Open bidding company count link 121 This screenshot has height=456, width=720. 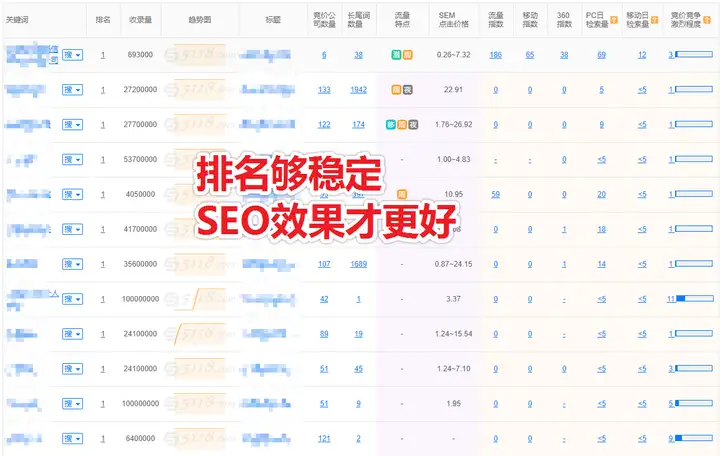click(324, 439)
